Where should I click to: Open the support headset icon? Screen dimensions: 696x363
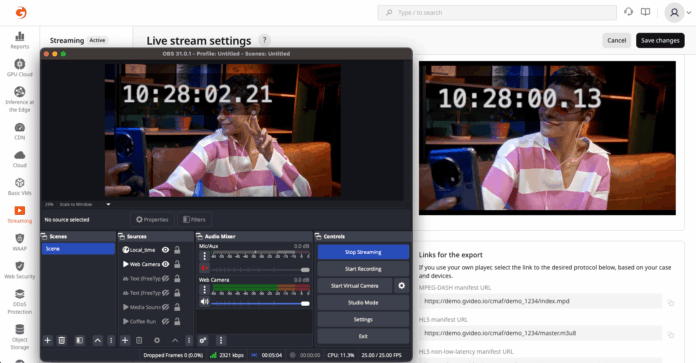coord(628,12)
